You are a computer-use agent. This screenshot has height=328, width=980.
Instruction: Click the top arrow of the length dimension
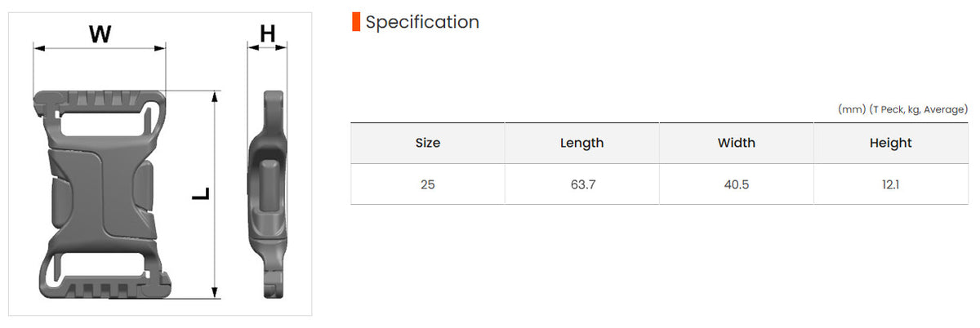coord(216,98)
